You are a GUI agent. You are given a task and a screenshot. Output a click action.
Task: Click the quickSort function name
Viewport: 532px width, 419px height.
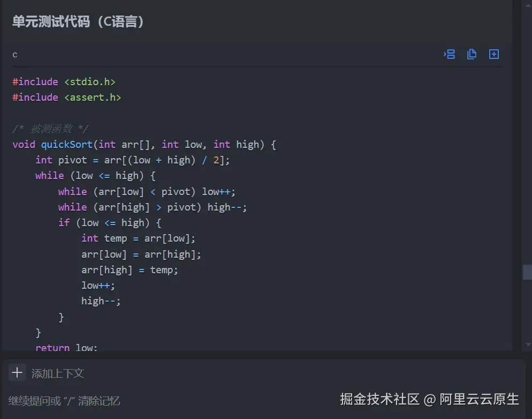pyautogui.click(x=68, y=145)
